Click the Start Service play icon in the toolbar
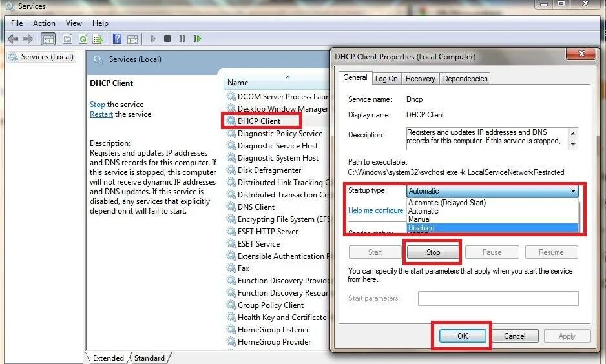The image size is (606, 364). [153, 39]
